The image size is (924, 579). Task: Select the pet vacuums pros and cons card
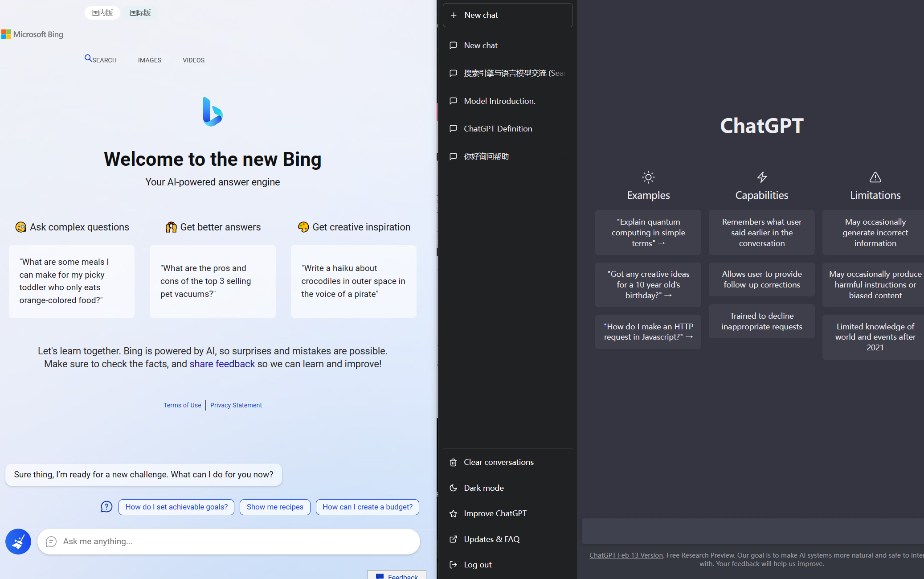pyautogui.click(x=213, y=281)
